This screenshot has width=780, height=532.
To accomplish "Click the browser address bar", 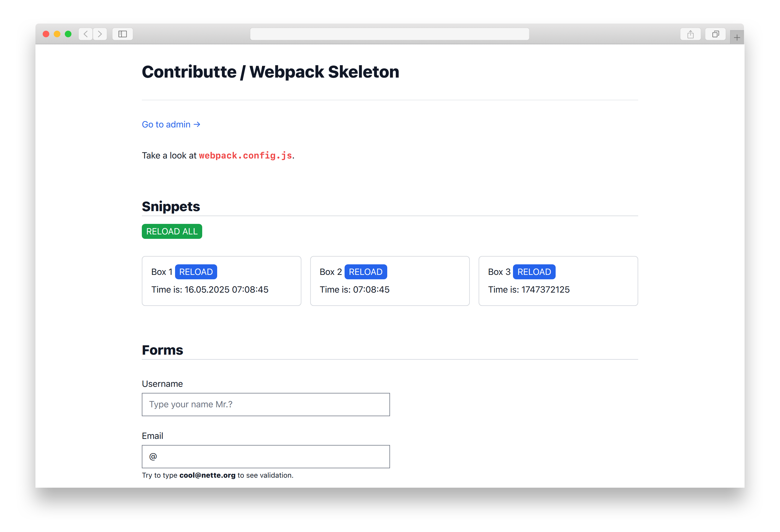I will point(389,34).
